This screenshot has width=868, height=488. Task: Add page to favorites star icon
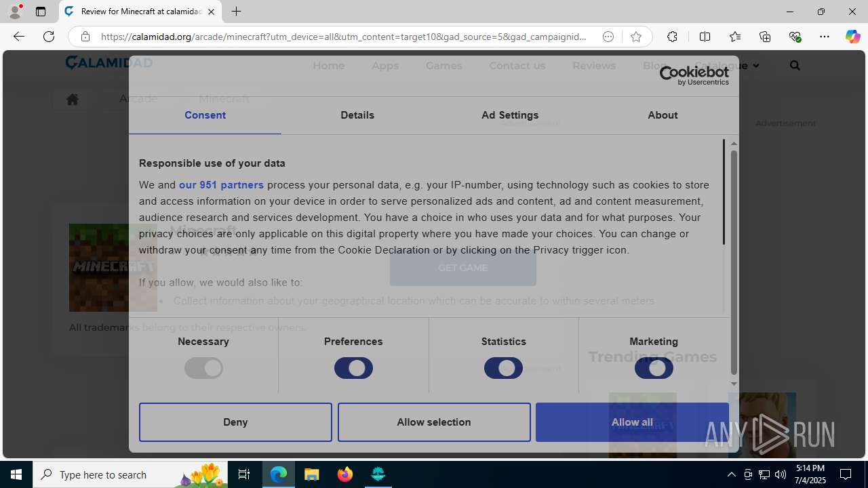tap(635, 37)
